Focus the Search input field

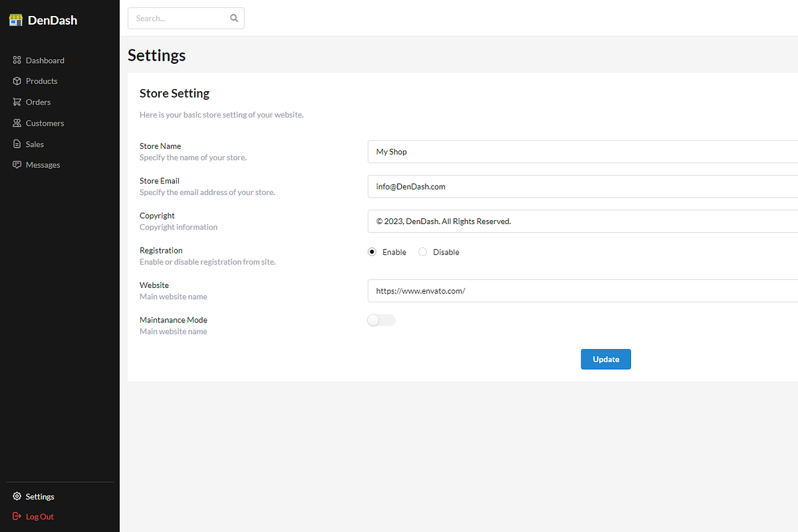pos(186,19)
